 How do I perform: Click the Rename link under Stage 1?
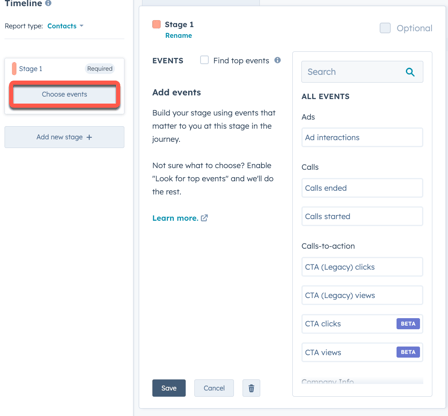(x=179, y=36)
